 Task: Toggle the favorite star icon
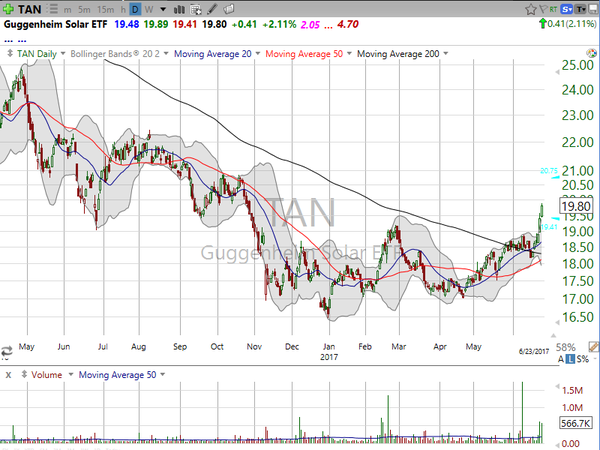530,9
